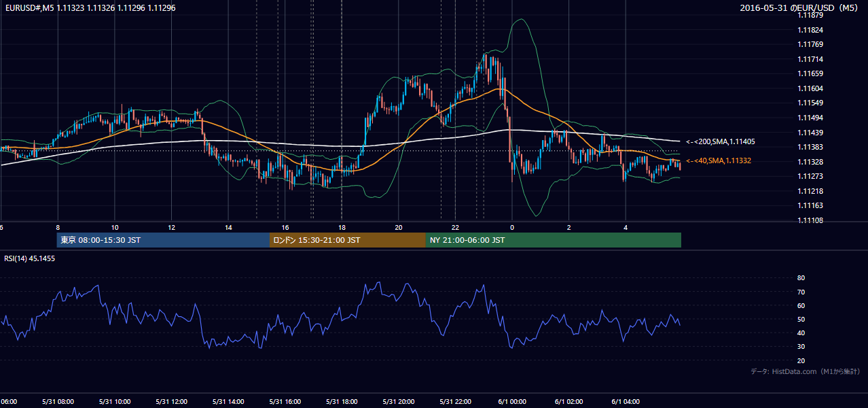Image resolution: width=868 pixels, height=408 pixels.
Task: Click the 200 SMA label 1.11405
Action: 721,141
